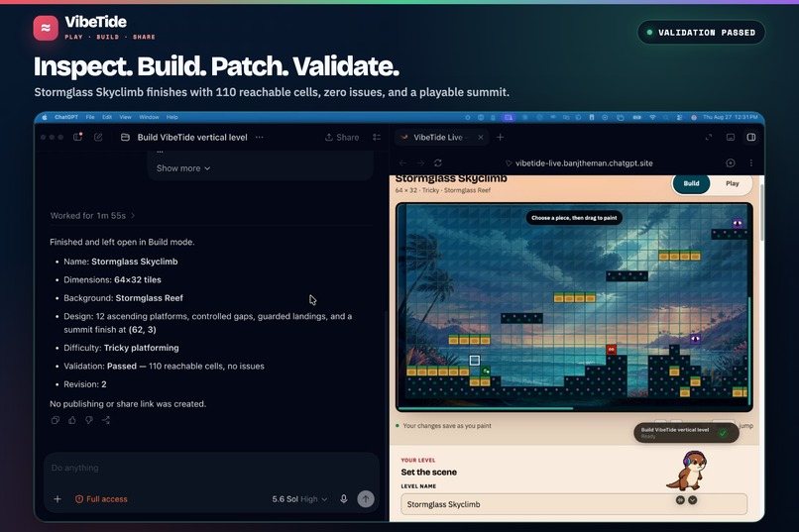Toggle the side panel layout icon
The height and width of the screenshot is (532, 799).
pos(751,137)
